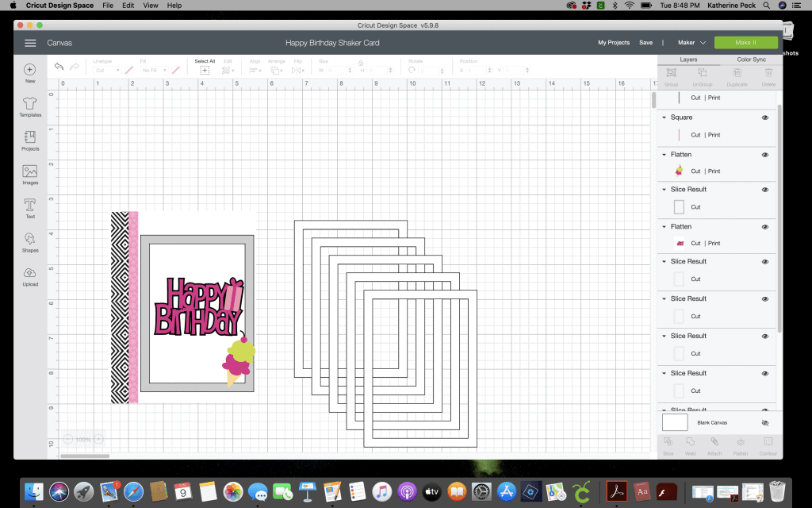Open the View menu
Screen dimensions: 812x508
point(151,6)
